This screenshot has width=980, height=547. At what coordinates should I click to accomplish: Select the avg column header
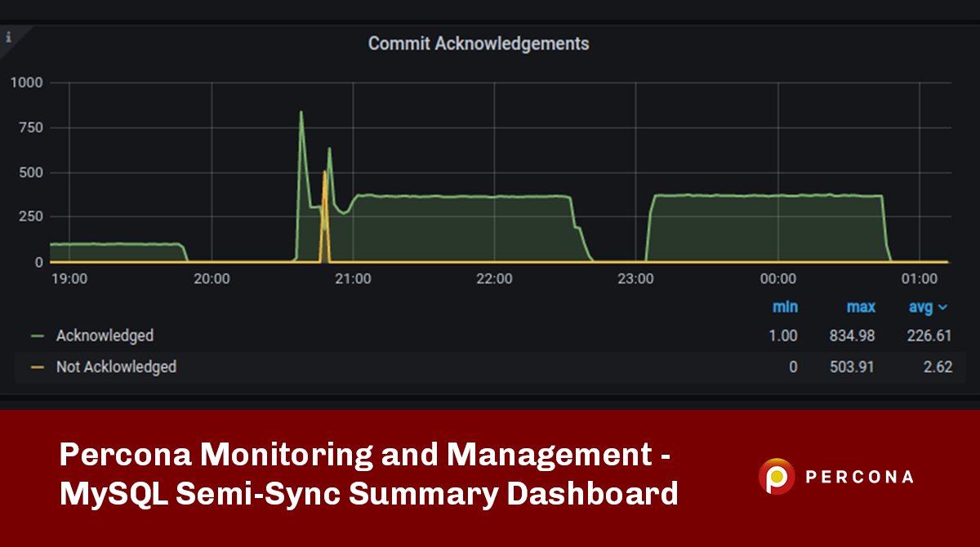(922, 307)
